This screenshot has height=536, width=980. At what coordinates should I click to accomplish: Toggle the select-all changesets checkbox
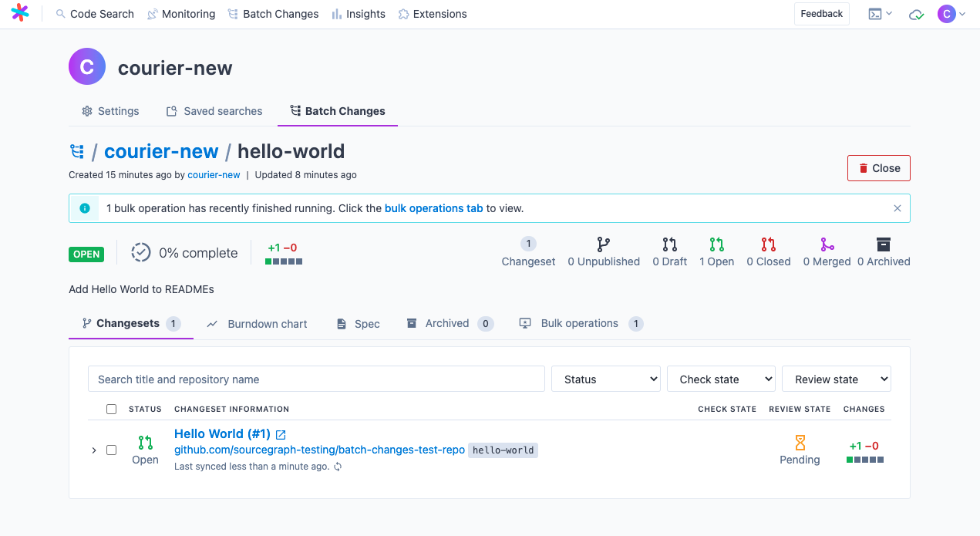click(111, 409)
